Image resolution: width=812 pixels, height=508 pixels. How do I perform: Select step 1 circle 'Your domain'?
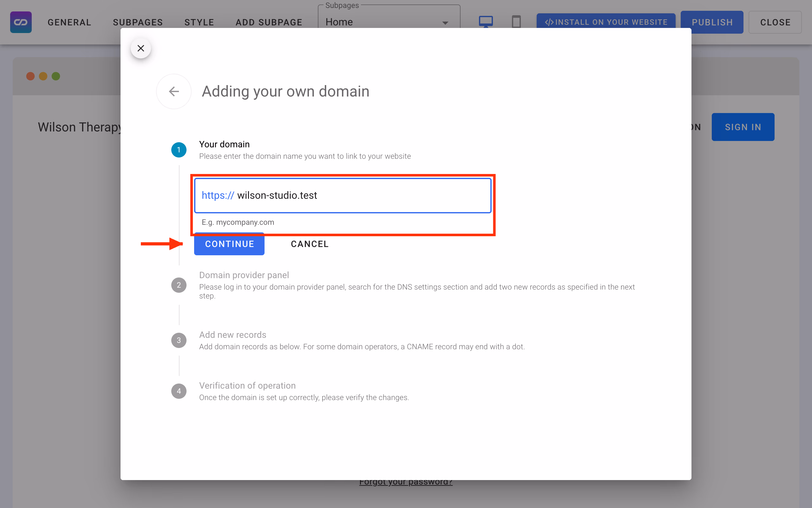(x=179, y=150)
